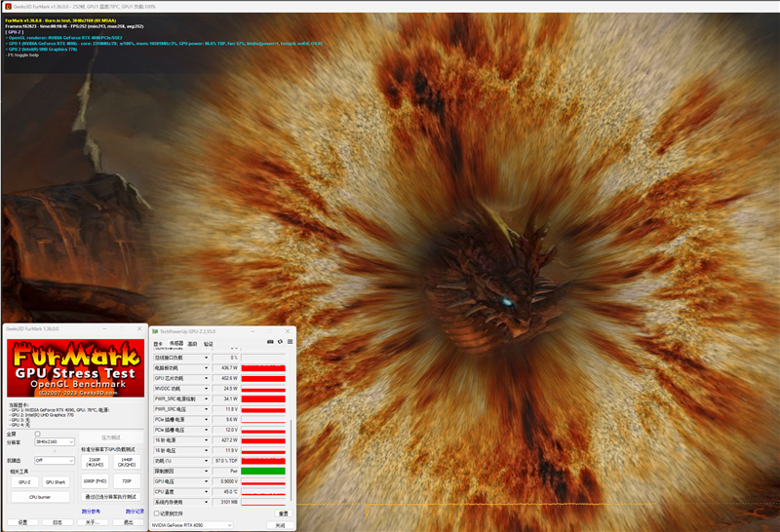Switch to the 传感器 sensors tab

pyautogui.click(x=176, y=343)
